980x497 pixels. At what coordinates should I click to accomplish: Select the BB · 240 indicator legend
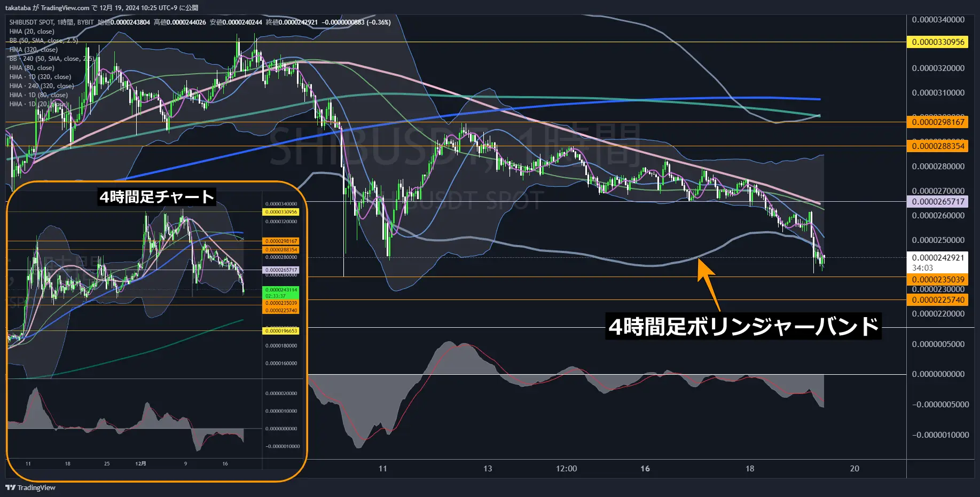click(51, 59)
